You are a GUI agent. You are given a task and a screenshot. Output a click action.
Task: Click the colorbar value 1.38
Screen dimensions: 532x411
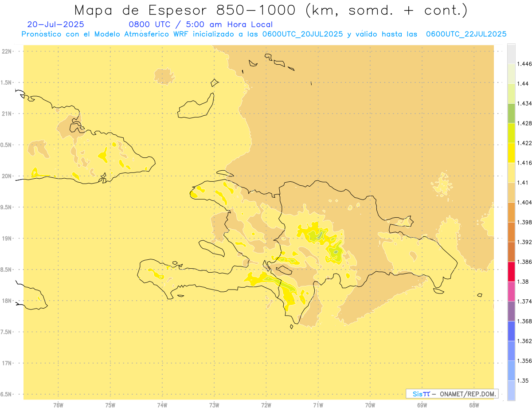click(x=524, y=282)
